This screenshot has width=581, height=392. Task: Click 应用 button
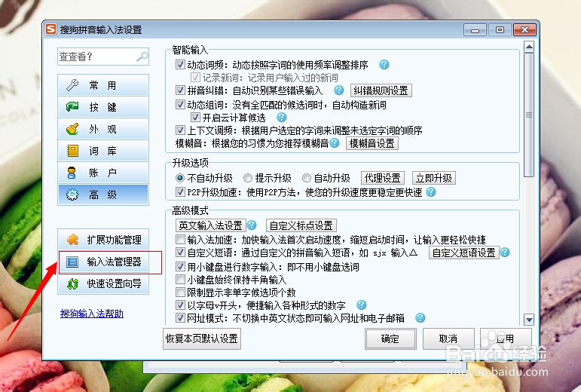[506, 338]
